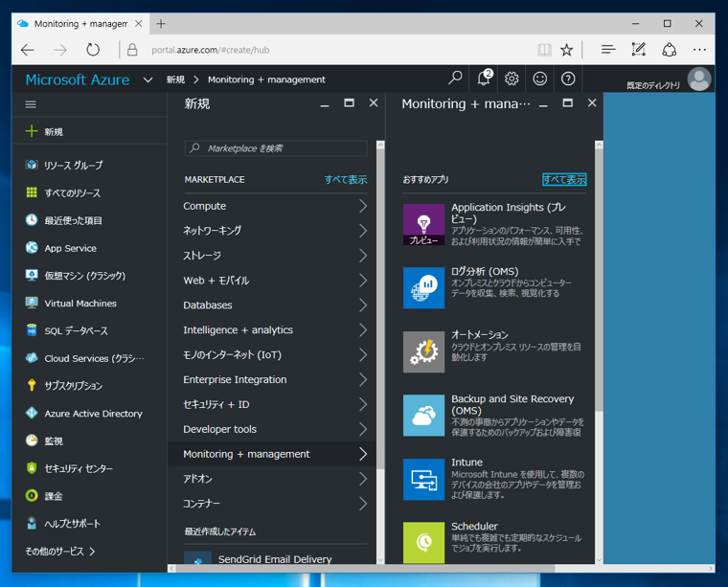Click the Marketplace search field
The height and width of the screenshot is (587, 728).
click(276, 148)
